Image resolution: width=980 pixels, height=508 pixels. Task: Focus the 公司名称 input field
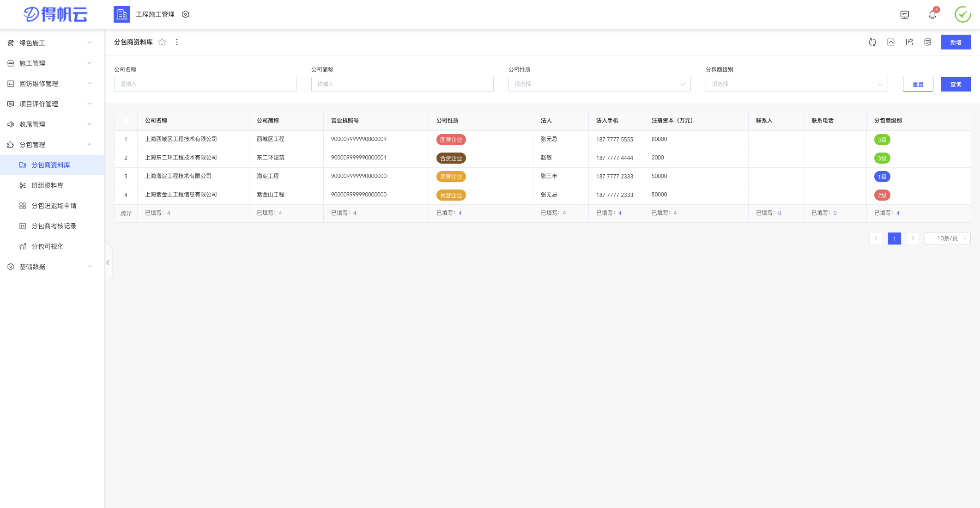tap(205, 84)
